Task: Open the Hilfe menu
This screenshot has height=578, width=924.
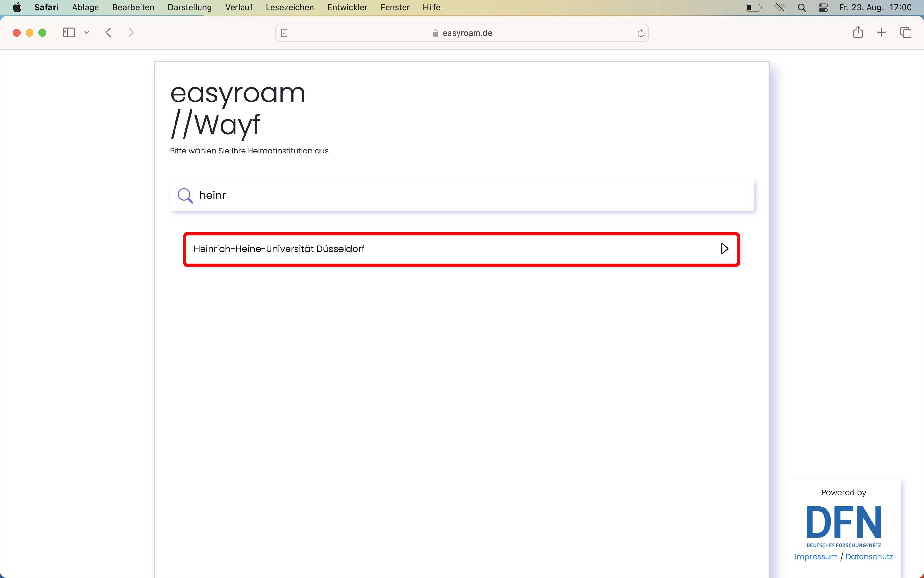Action: click(x=432, y=7)
